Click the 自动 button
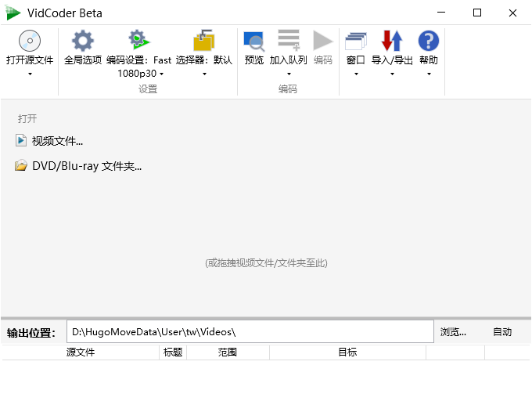The width and height of the screenshot is (532, 394). point(502,332)
